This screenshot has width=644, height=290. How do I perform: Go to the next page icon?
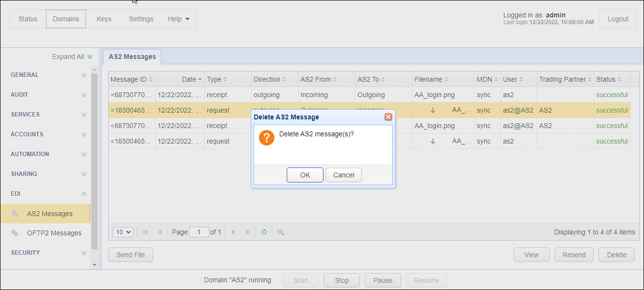coord(233,232)
